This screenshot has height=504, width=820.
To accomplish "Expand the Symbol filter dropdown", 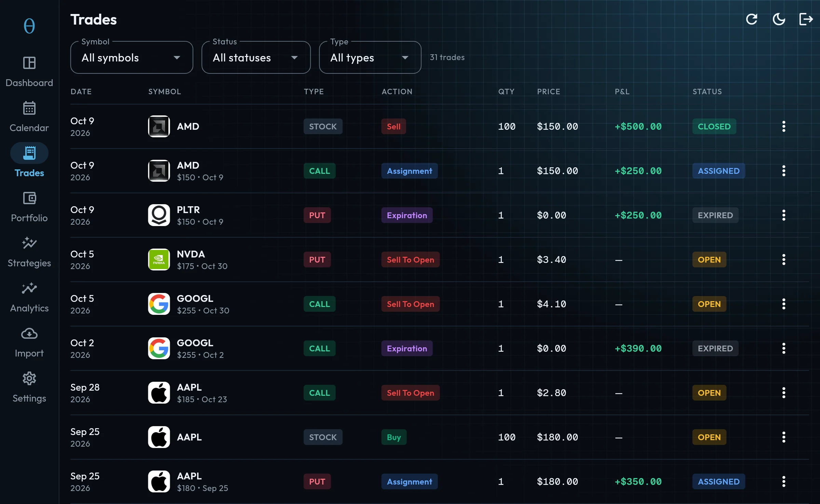I will point(132,57).
